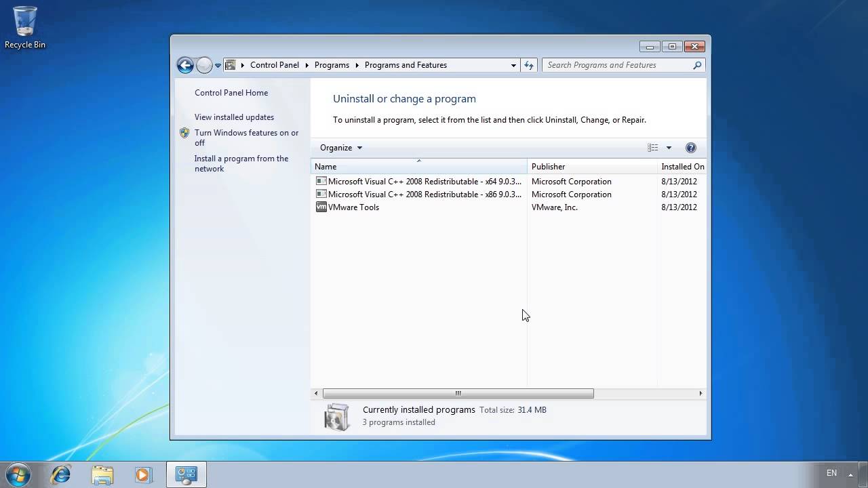This screenshot has width=868, height=488.
Task: Click the 3 programs installed text
Action: (399, 422)
